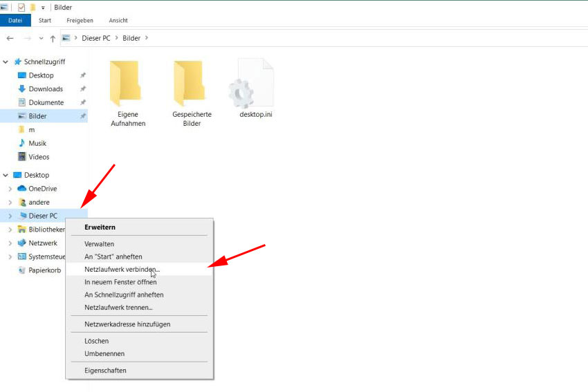Open the Eigene Aufnahmen folder icon
Viewport: 588px width, 392px height.
coord(125,83)
